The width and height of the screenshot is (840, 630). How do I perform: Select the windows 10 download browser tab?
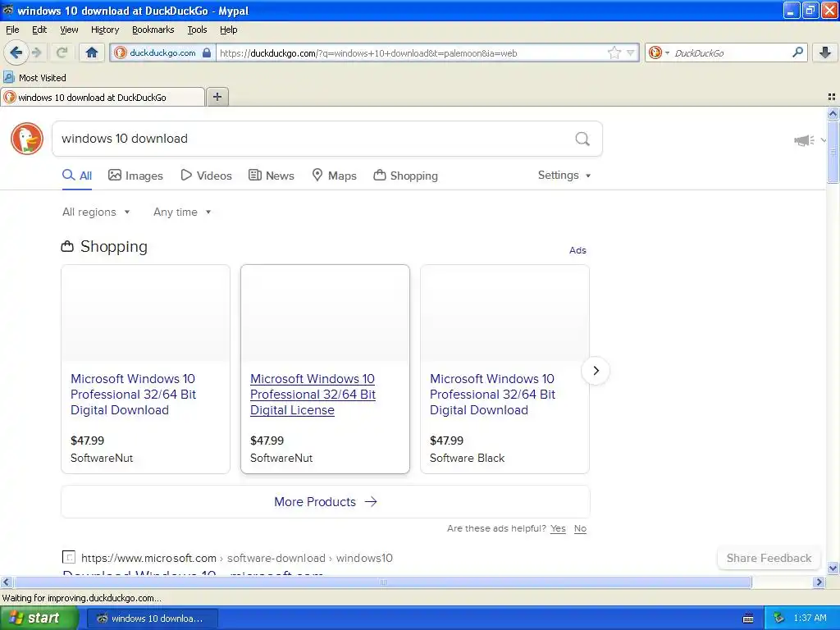point(103,98)
